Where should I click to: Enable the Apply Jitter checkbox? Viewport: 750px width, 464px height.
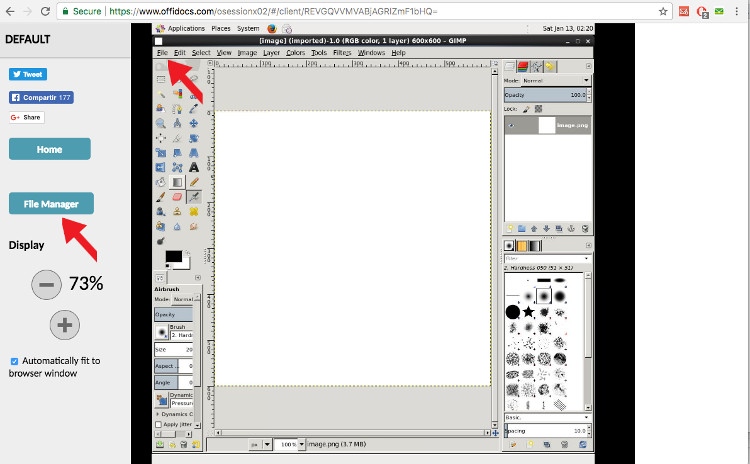(x=159, y=424)
